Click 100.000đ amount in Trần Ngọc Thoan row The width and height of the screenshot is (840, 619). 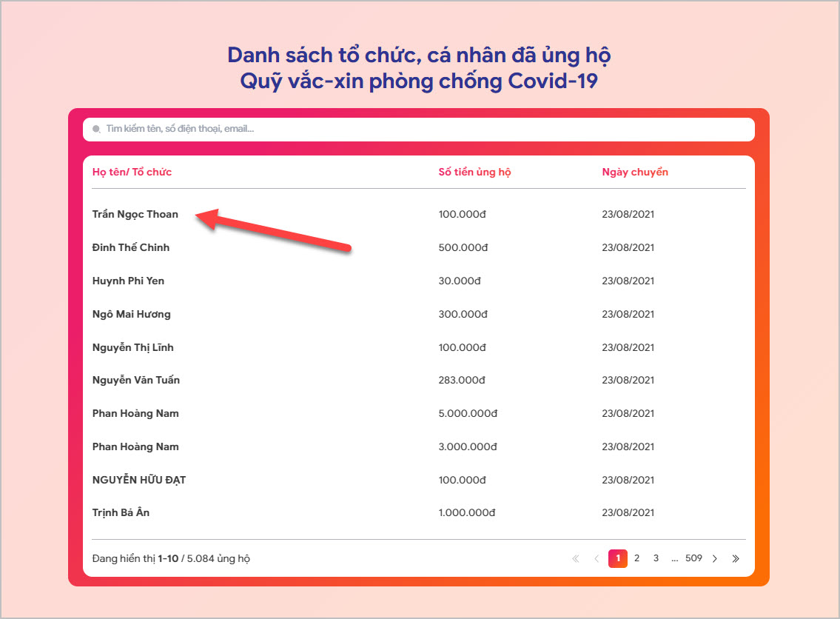[462, 215]
